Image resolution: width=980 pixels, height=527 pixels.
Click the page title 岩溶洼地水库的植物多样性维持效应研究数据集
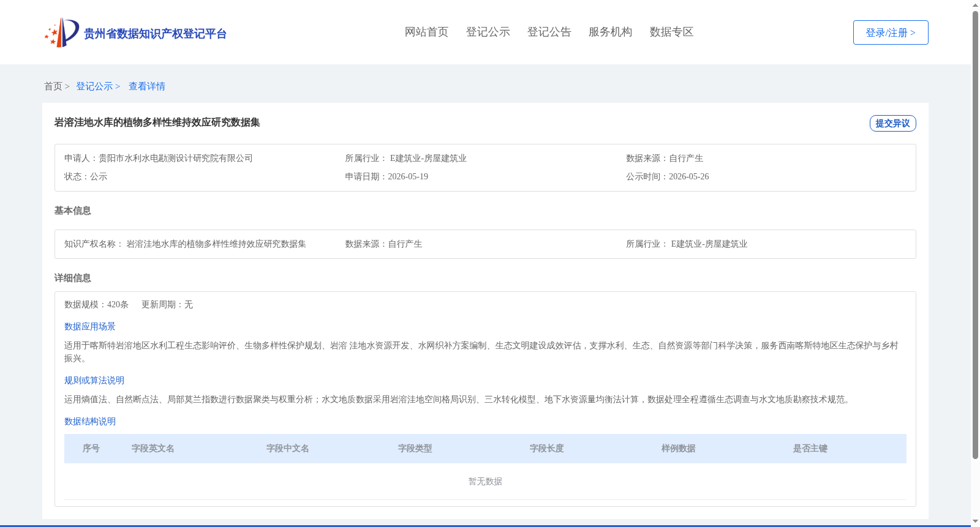157,122
